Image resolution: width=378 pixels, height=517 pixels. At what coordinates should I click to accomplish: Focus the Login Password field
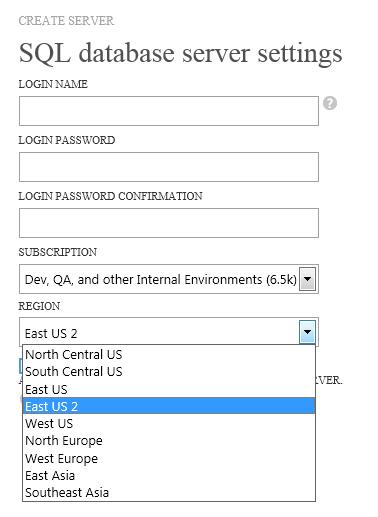pyautogui.click(x=169, y=167)
